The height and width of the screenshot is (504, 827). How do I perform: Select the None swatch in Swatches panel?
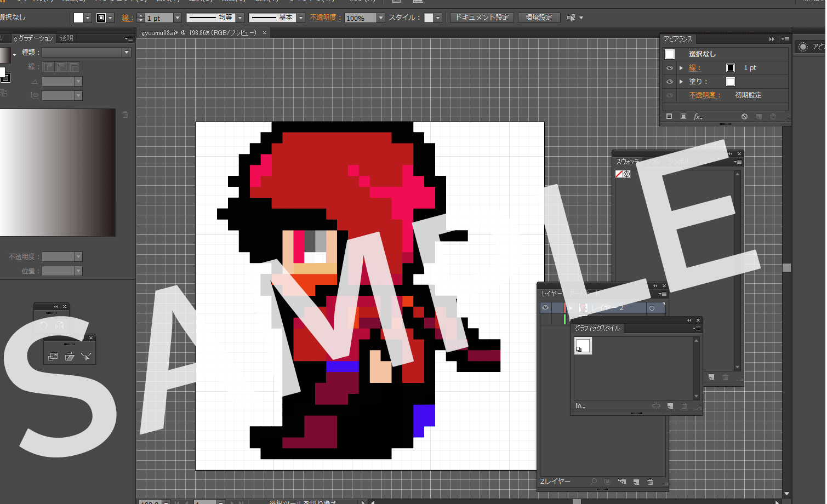[x=619, y=174]
